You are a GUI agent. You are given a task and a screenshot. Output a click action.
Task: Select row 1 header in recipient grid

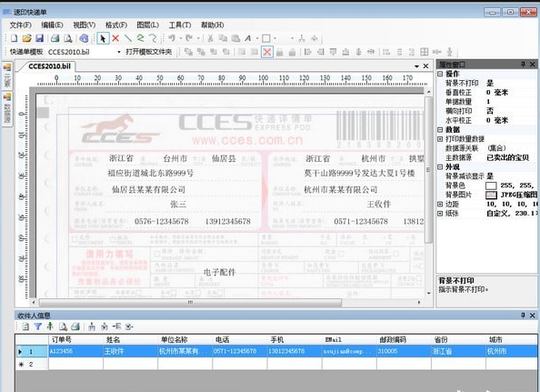[31, 351]
